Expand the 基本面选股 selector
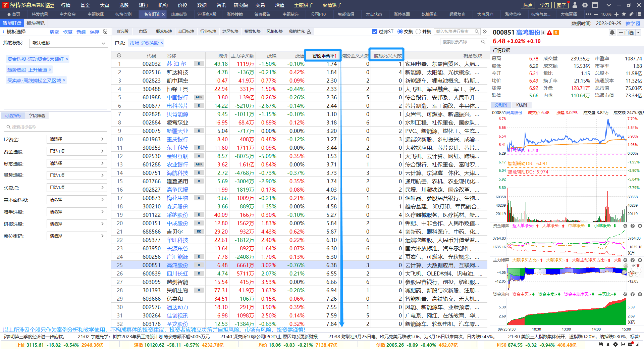The image size is (644, 349). [76, 200]
